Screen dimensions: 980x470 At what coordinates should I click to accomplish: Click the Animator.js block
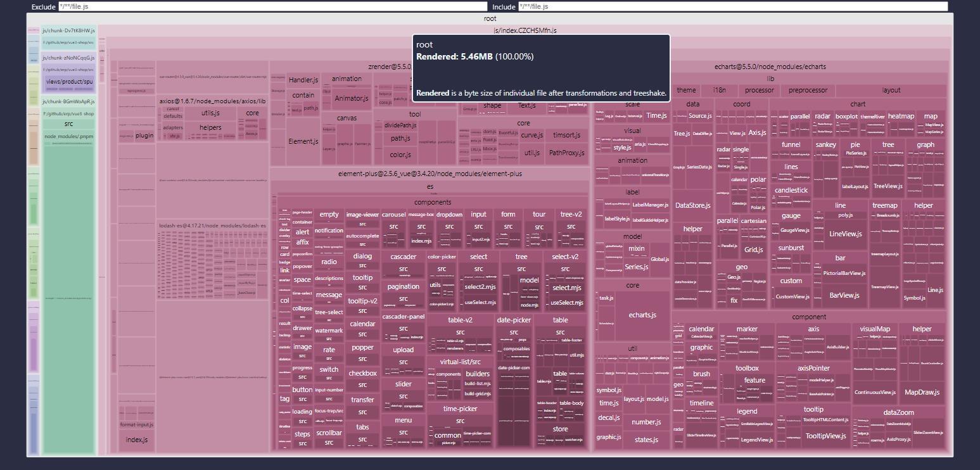[x=351, y=99]
